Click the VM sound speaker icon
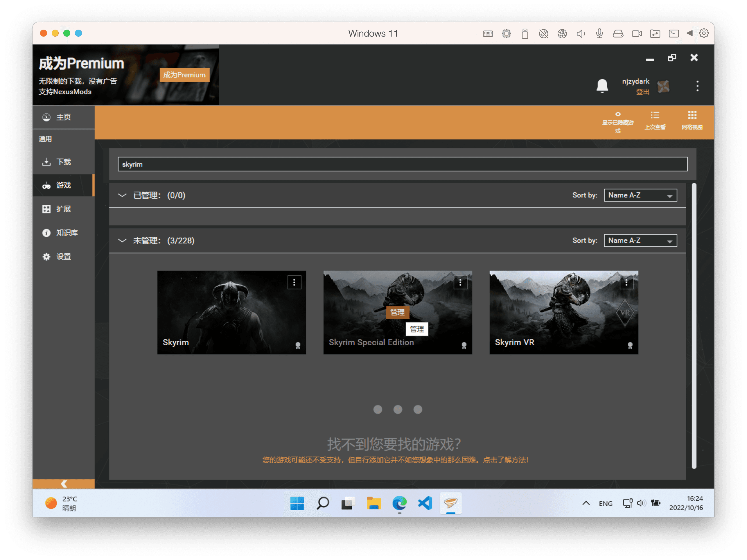Image resolution: width=747 pixels, height=560 pixels. pos(581,33)
